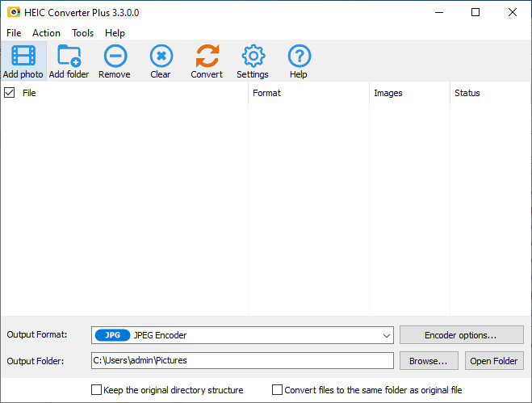
Task: Open the Action menu
Action: click(46, 33)
